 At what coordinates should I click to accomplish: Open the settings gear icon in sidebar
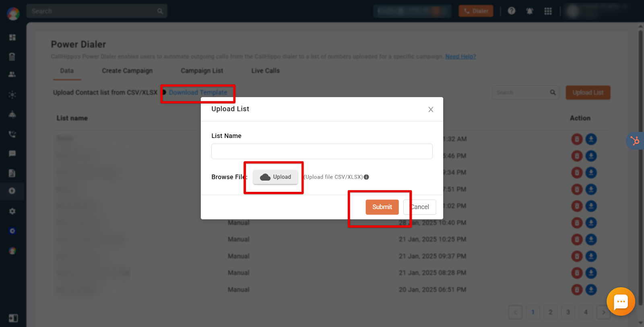pyautogui.click(x=12, y=211)
